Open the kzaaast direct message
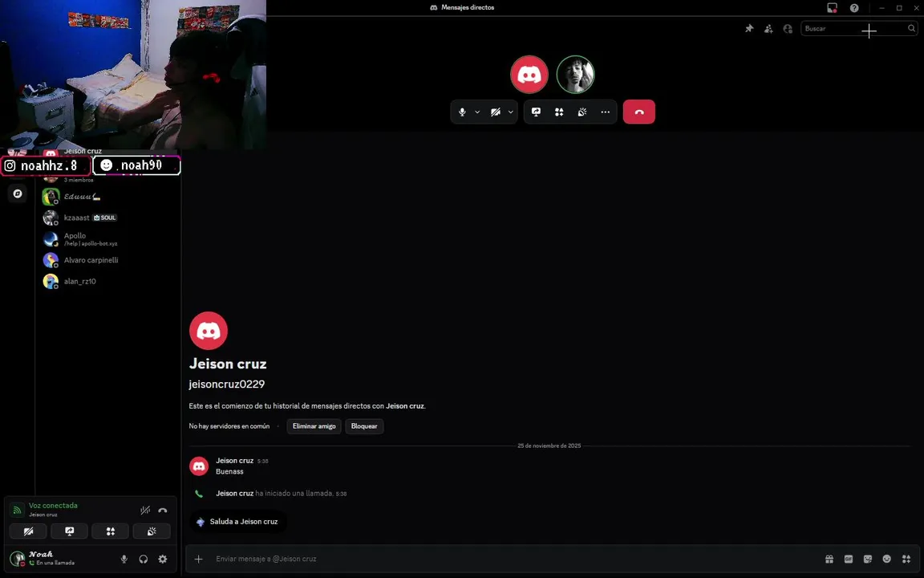 [107, 218]
